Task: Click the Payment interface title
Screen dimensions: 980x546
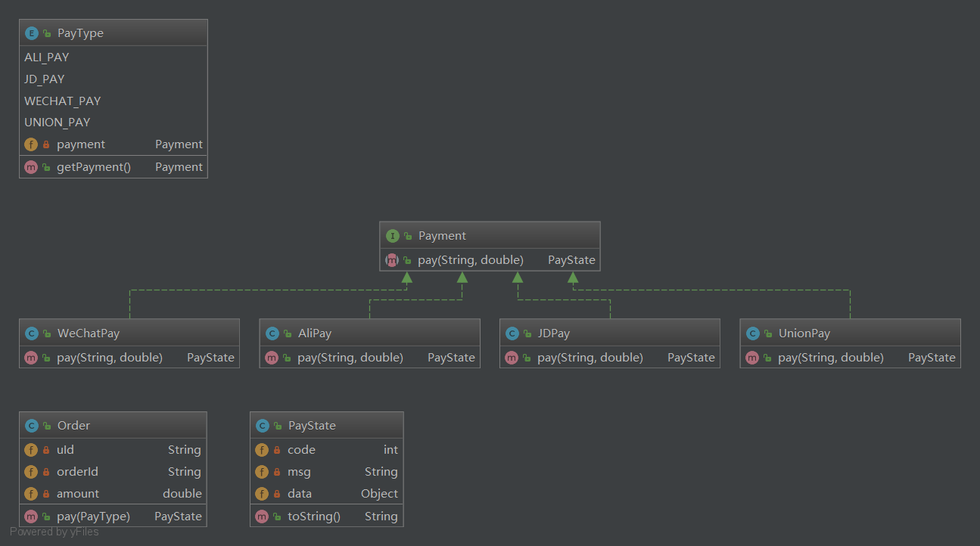Action: pos(442,236)
